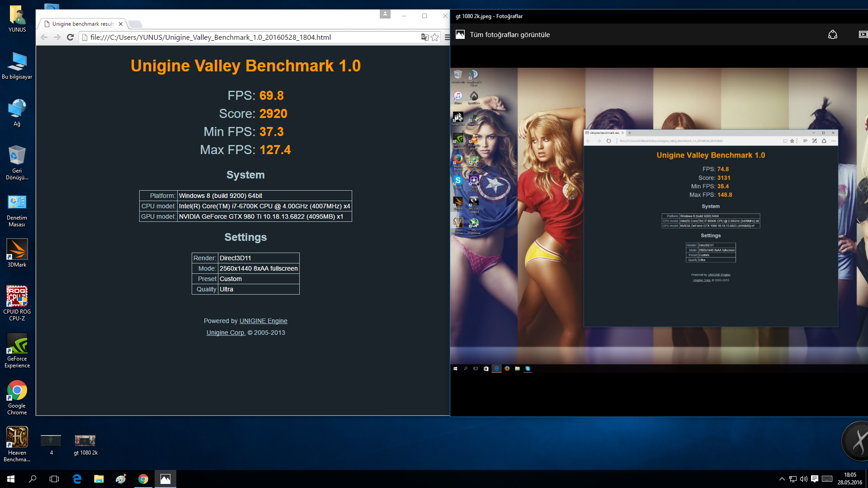Switch to Chrome on the taskbar
This screenshot has width=868, height=488.
point(143,479)
